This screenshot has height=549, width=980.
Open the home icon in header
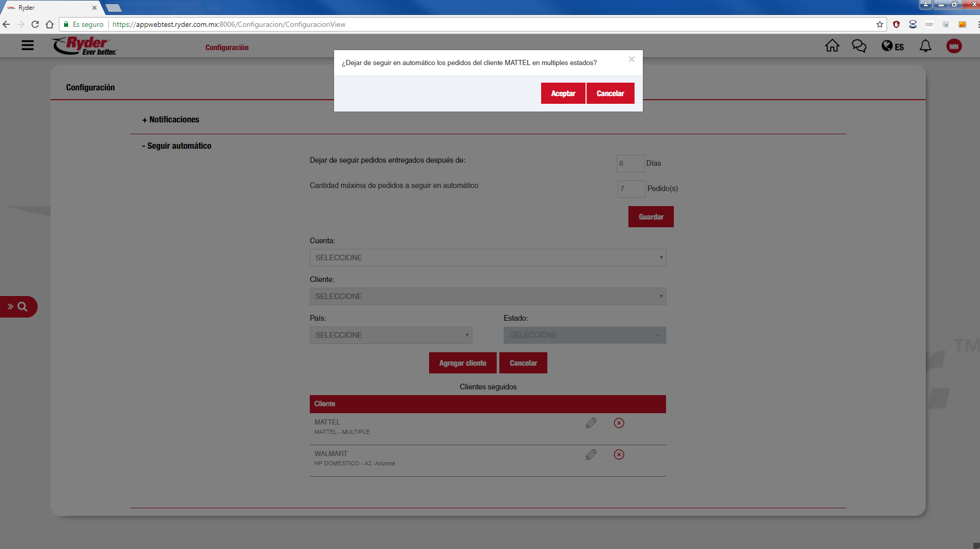(832, 46)
